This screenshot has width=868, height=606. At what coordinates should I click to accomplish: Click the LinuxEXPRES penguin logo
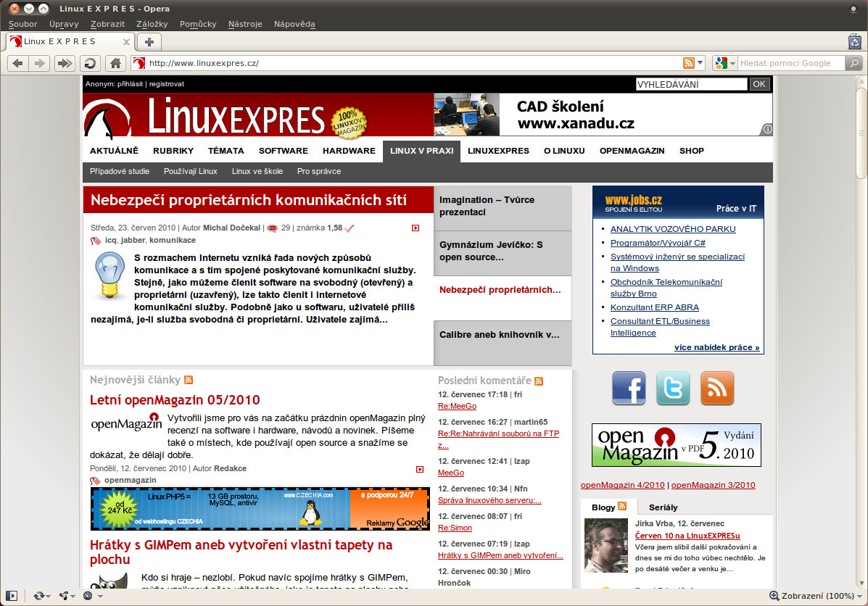coord(107,118)
